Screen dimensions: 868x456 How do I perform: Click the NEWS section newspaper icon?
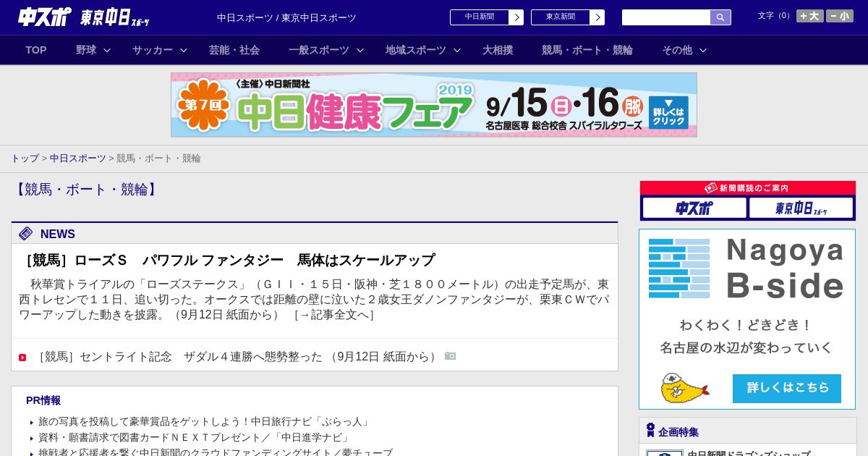[x=26, y=233]
